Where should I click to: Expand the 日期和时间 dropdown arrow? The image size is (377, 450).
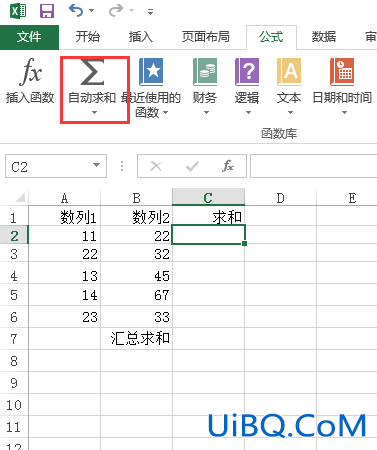(x=344, y=113)
